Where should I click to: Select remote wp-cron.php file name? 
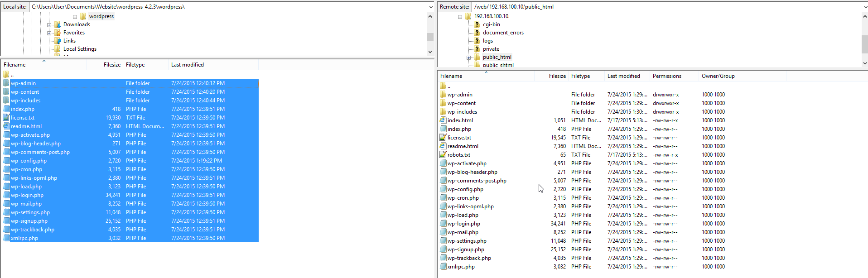click(463, 198)
